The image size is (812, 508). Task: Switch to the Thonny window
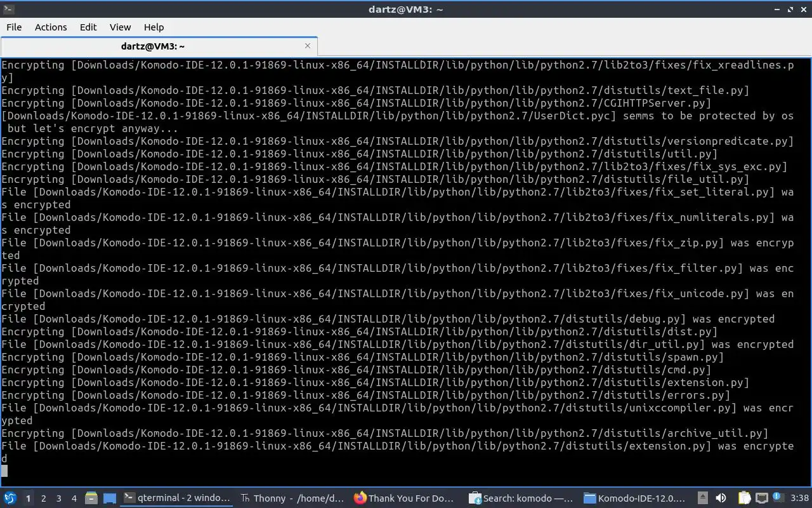(292, 498)
